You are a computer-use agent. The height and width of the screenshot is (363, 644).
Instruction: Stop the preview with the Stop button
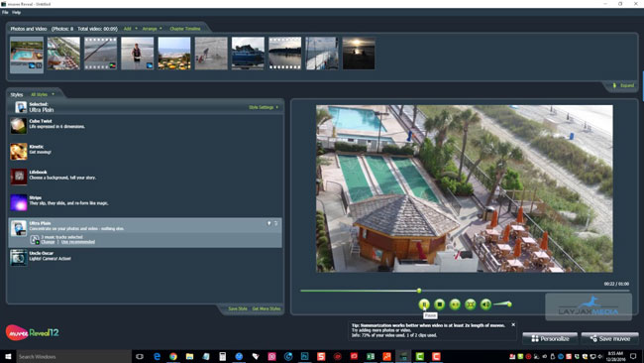[440, 304]
